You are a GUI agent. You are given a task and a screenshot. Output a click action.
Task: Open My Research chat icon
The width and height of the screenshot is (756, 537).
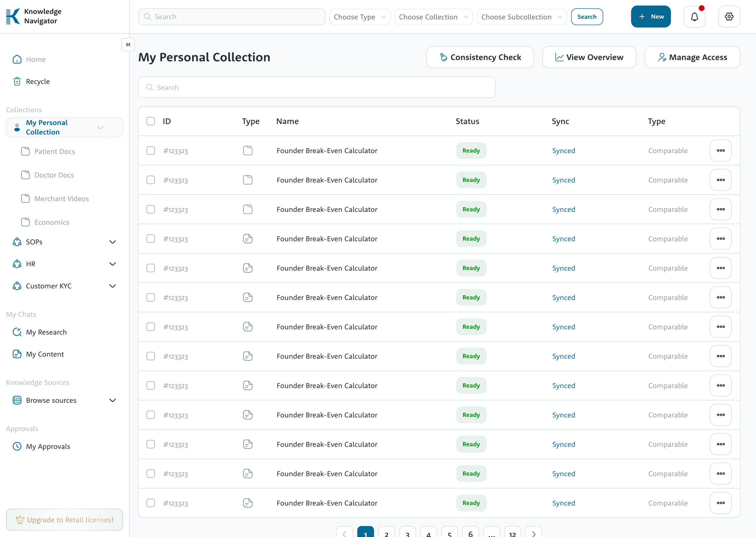(17, 332)
